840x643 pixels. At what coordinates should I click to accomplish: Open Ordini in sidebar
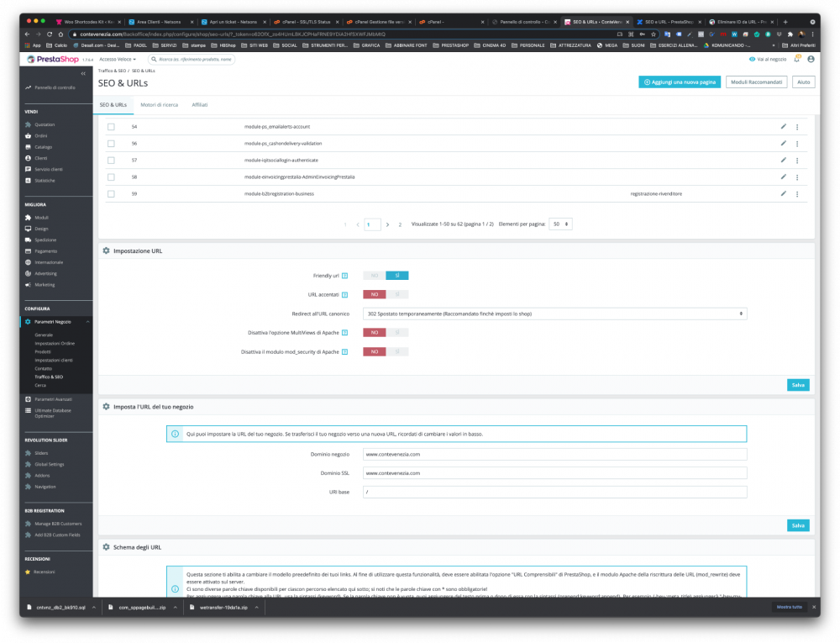(x=40, y=135)
